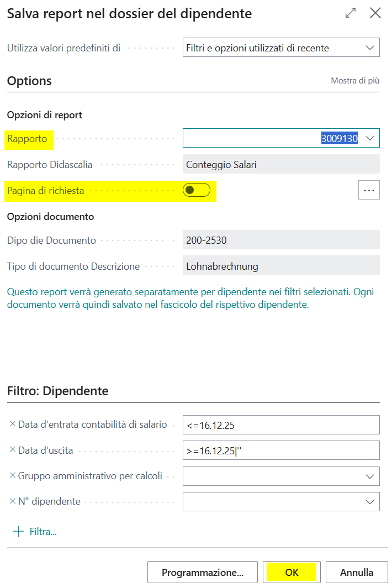Focus the Data d'entrata contabilità input

point(281,425)
